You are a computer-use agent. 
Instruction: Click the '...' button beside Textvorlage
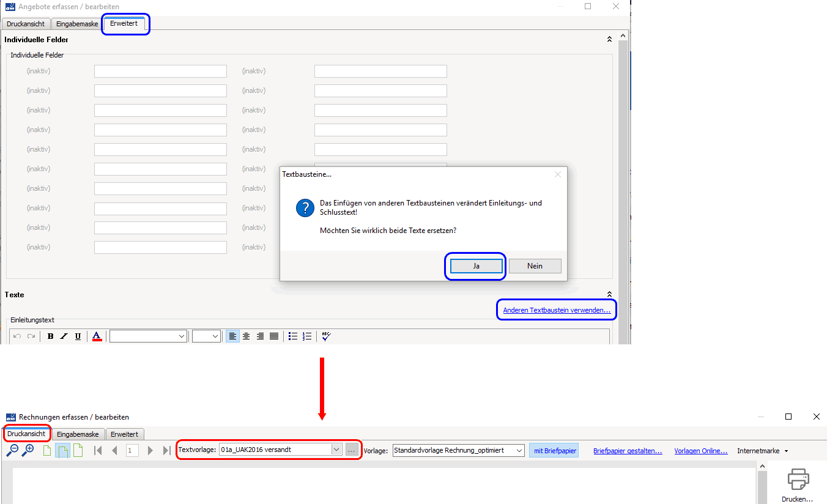point(352,450)
